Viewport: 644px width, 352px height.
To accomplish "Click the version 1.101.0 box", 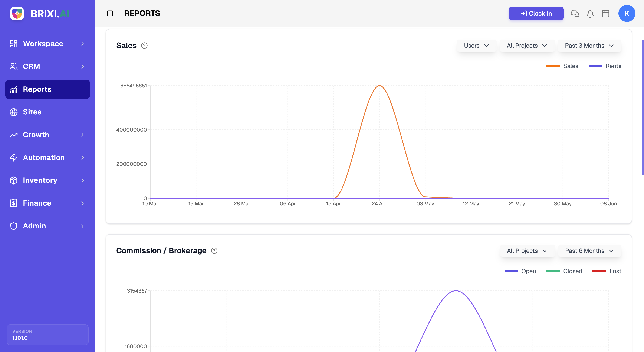I will coord(47,335).
